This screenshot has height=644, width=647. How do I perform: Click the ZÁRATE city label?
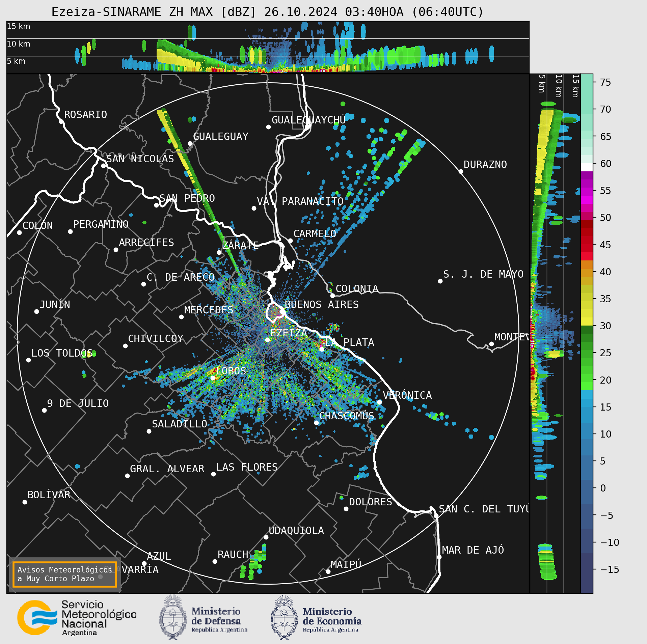point(241,245)
